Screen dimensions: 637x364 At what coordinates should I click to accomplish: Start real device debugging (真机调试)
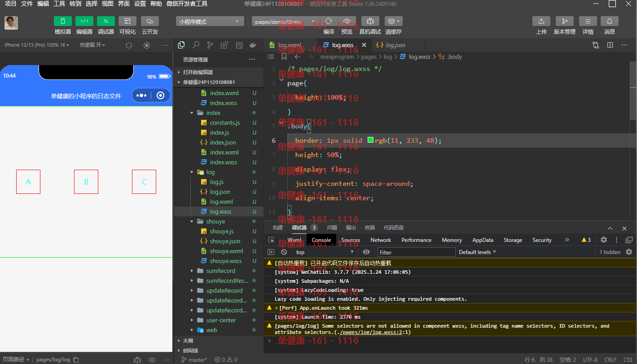pos(370,21)
